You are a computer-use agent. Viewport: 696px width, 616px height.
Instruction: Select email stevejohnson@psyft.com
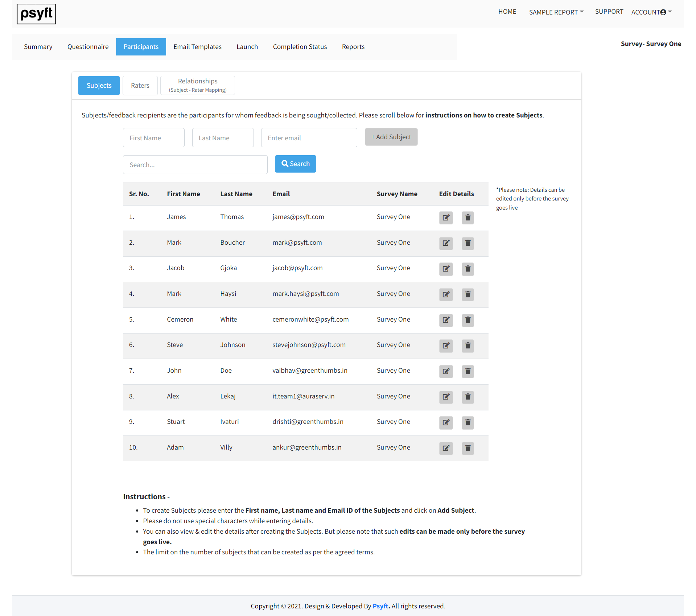point(309,345)
